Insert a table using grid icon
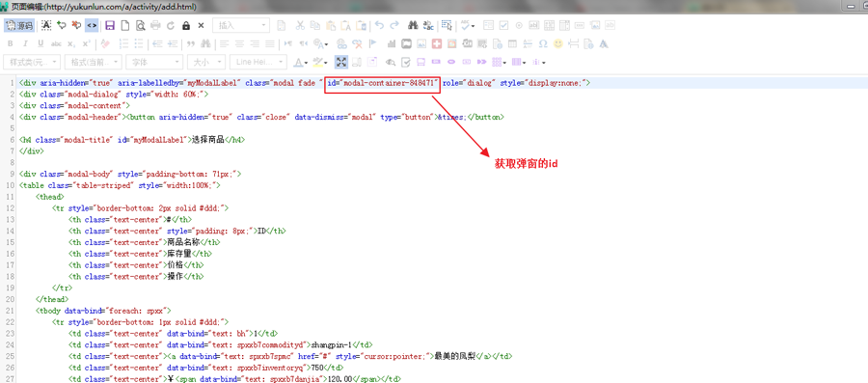The image size is (868, 383). point(512,43)
